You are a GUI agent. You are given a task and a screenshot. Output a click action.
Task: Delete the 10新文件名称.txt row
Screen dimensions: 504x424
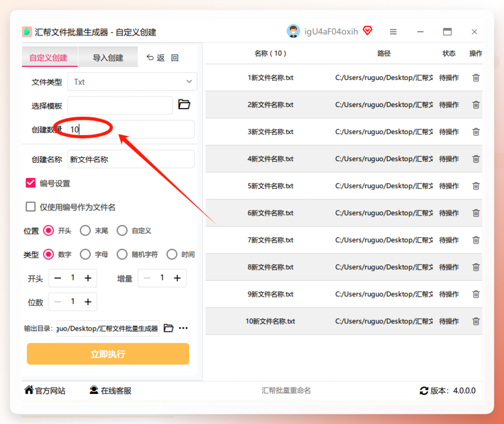476,321
